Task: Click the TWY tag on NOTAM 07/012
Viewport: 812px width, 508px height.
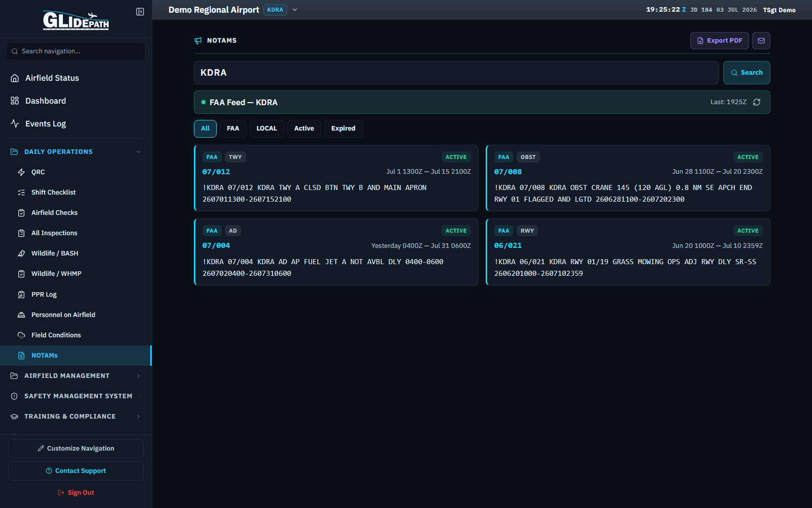Action: 235,157
